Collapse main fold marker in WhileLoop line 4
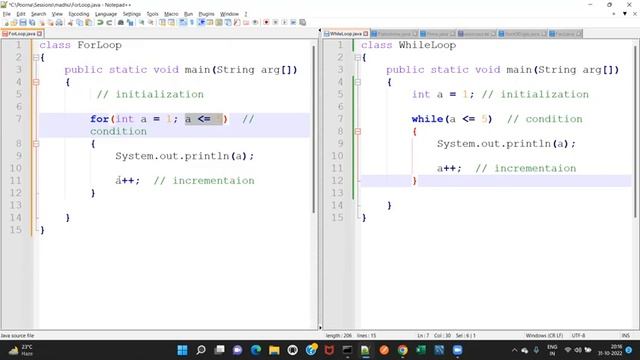Screen dimensions: 640x360 coord(358,82)
